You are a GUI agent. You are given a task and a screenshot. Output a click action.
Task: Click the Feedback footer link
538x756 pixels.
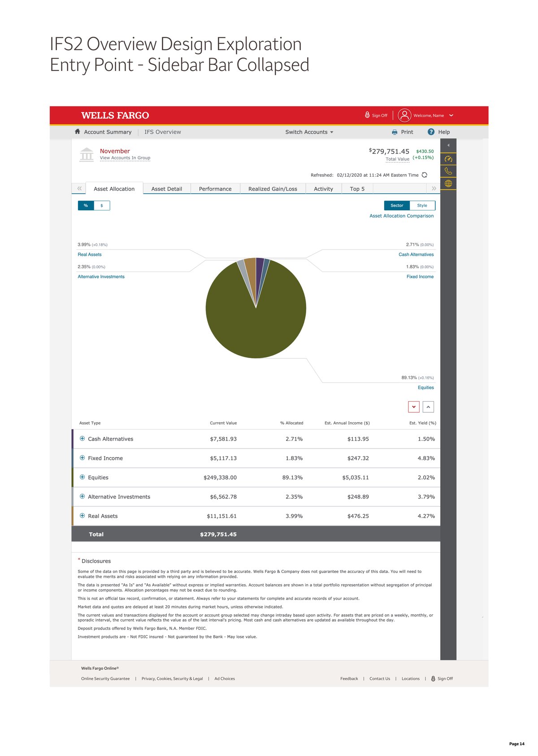pos(349,678)
